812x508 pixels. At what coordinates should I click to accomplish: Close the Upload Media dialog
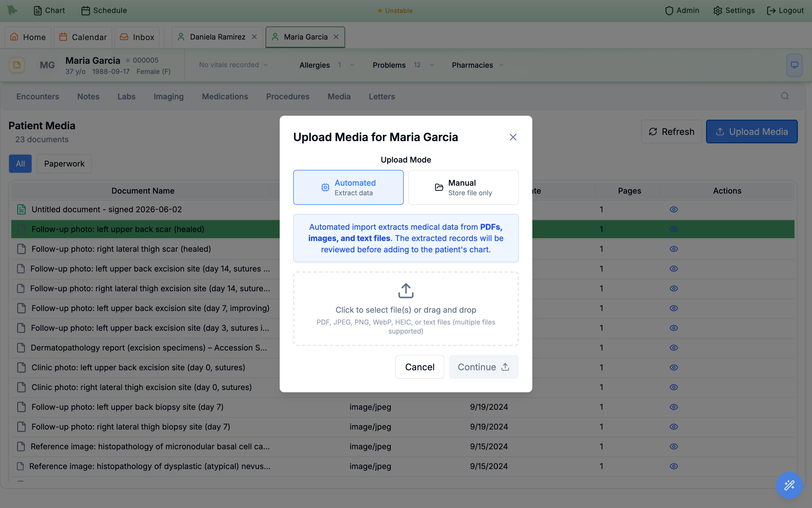[x=513, y=137]
